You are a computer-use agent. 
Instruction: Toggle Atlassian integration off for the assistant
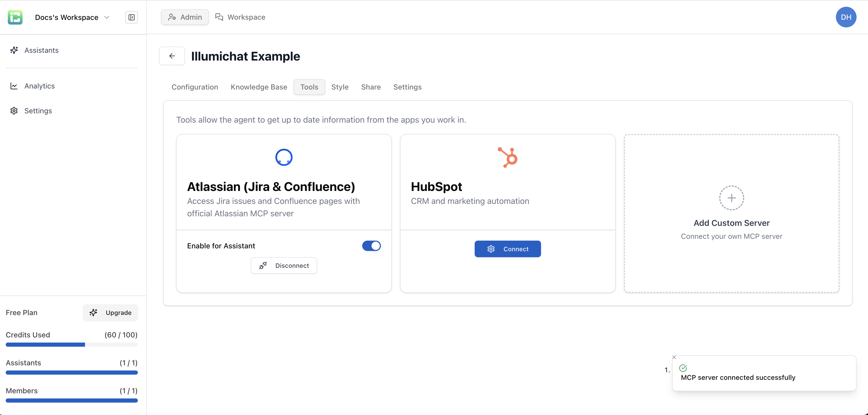click(371, 246)
